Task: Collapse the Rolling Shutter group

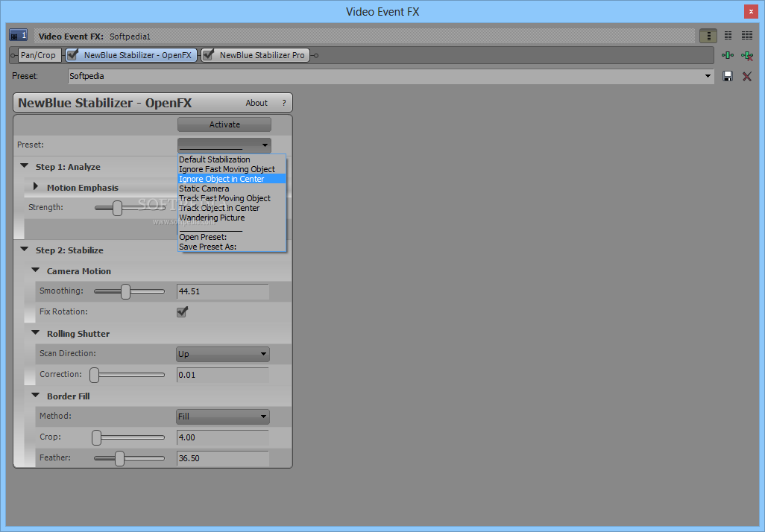Action: [x=36, y=333]
